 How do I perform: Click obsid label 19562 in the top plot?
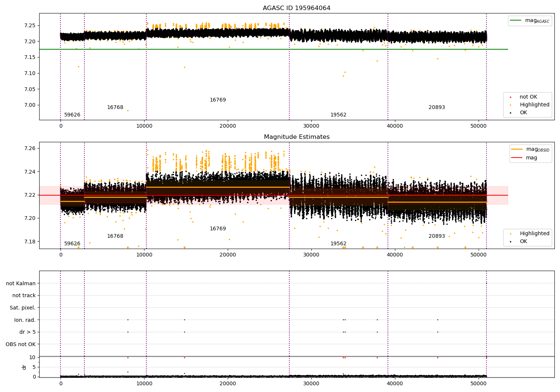(338, 115)
